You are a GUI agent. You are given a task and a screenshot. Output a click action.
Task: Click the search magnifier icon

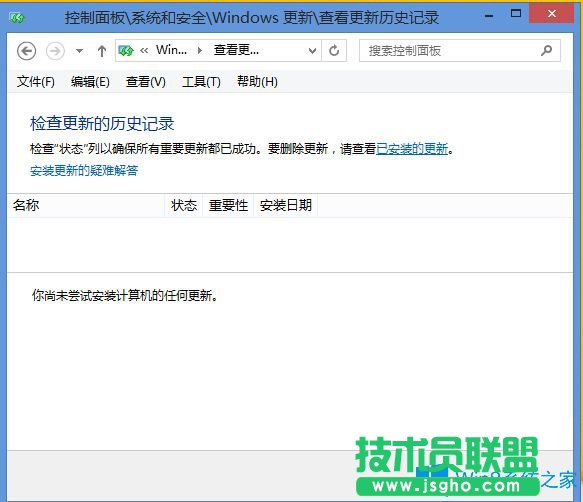click(546, 51)
